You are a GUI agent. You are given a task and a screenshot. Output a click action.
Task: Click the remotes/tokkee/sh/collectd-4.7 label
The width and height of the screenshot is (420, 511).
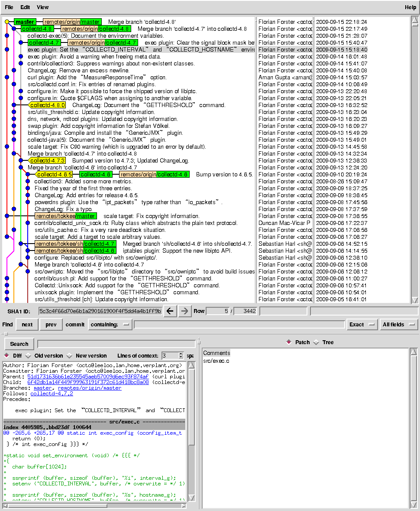coord(75,244)
